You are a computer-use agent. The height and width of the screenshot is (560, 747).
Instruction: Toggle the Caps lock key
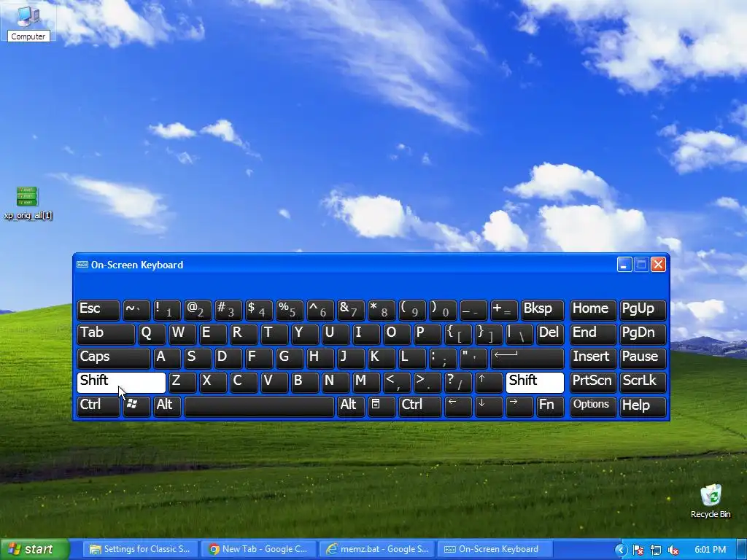[x=113, y=358]
